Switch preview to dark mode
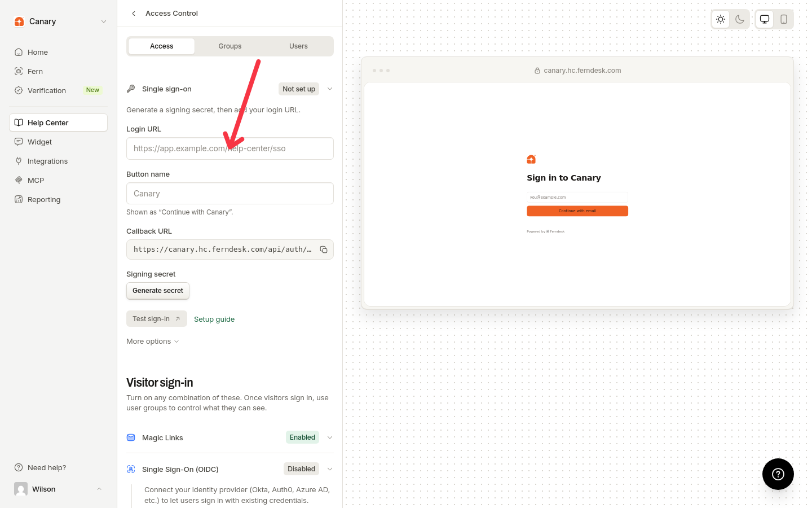The height and width of the screenshot is (508, 812). [740, 19]
